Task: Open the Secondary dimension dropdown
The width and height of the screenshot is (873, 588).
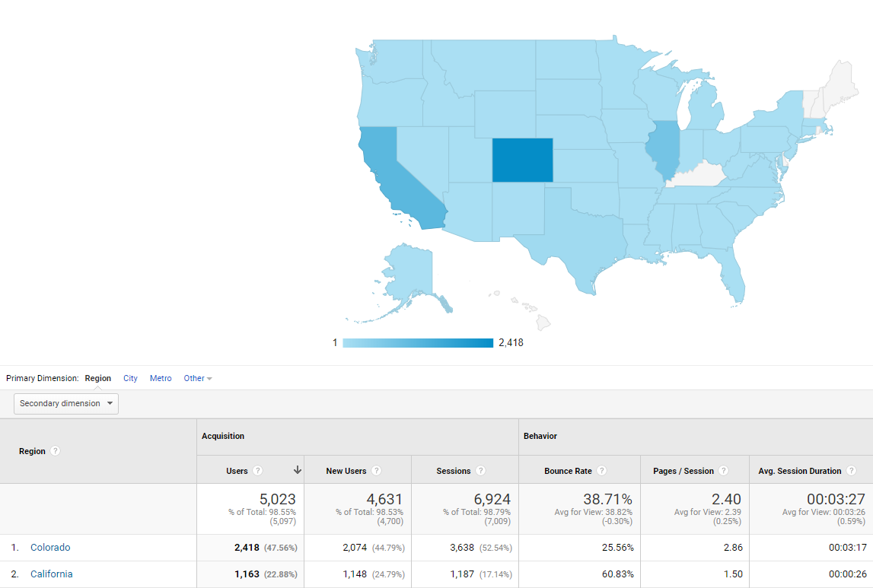Action: pos(66,403)
